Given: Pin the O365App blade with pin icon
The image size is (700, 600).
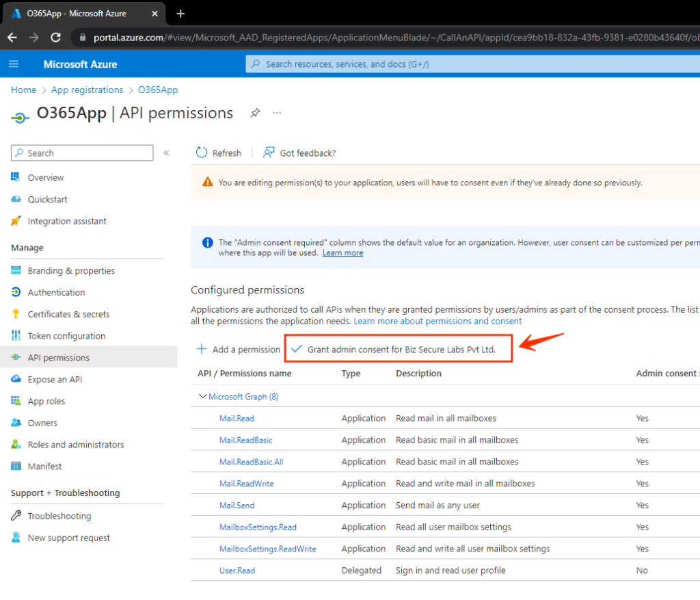Looking at the screenshot, I should (x=255, y=113).
